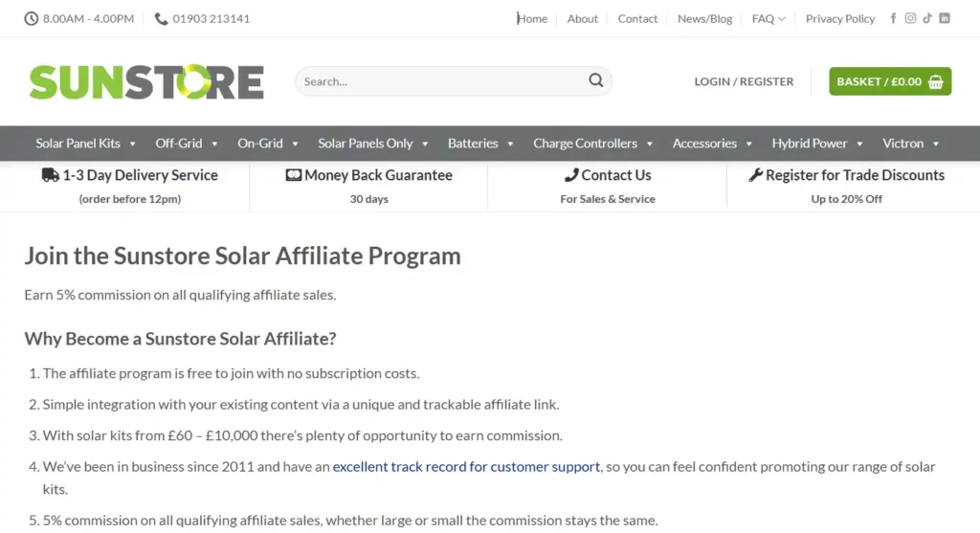Screen dimensions: 980x533
Task: Click the Contact Us banner heading
Action: (616, 175)
